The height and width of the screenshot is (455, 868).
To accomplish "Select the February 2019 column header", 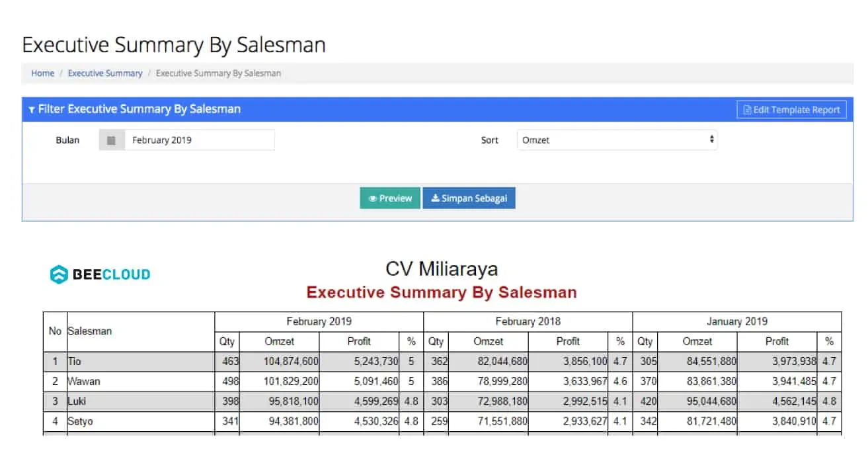I will (x=319, y=321).
